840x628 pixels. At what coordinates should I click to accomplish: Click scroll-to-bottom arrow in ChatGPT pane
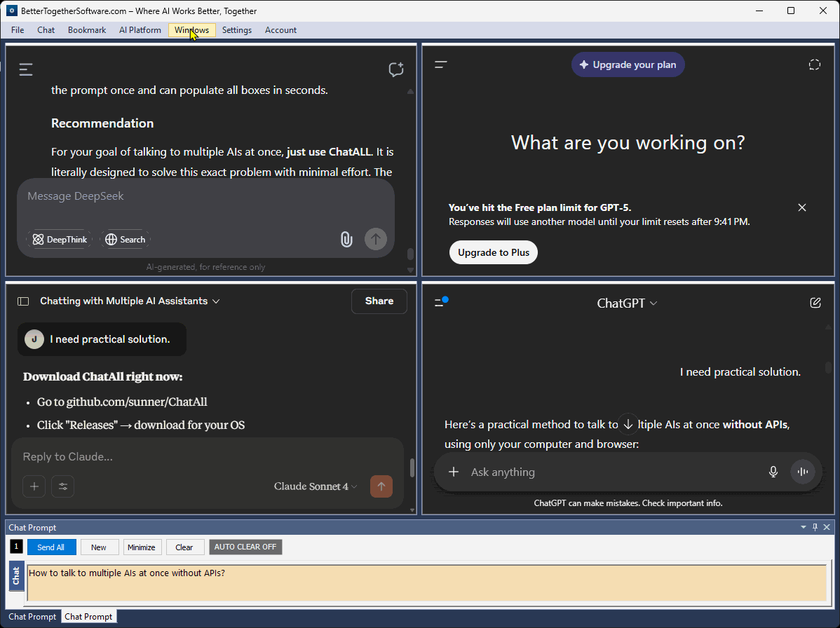click(628, 425)
